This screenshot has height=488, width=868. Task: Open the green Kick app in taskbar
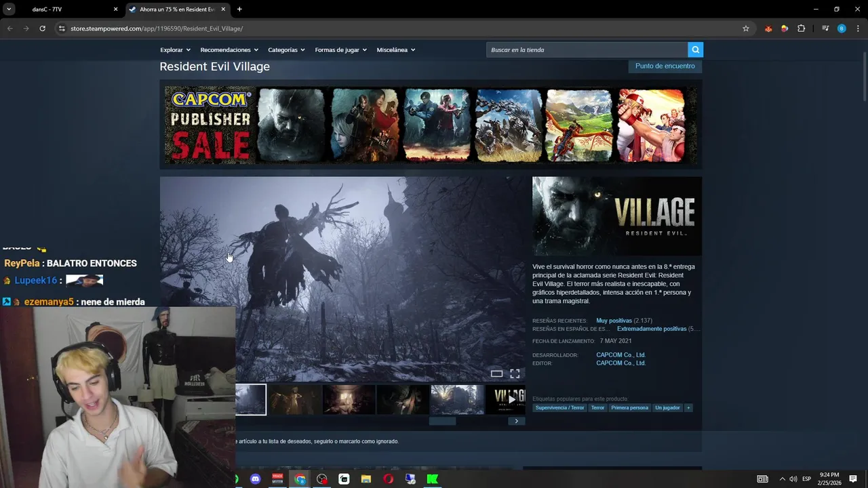point(432,479)
